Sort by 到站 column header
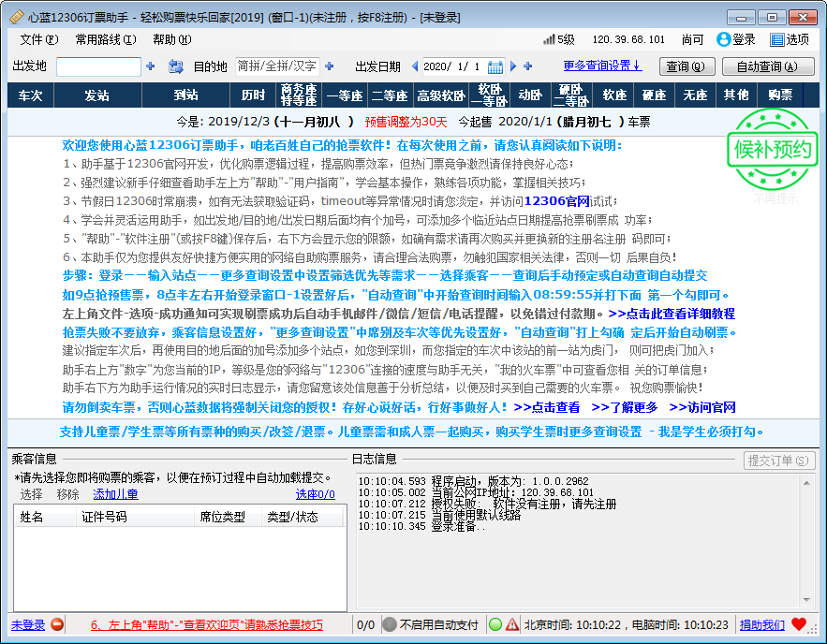 click(185, 95)
